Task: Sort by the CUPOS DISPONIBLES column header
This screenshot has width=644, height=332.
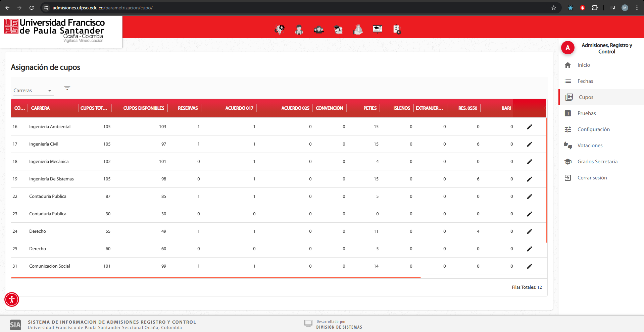Action: pyautogui.click(x=143, y=108)
